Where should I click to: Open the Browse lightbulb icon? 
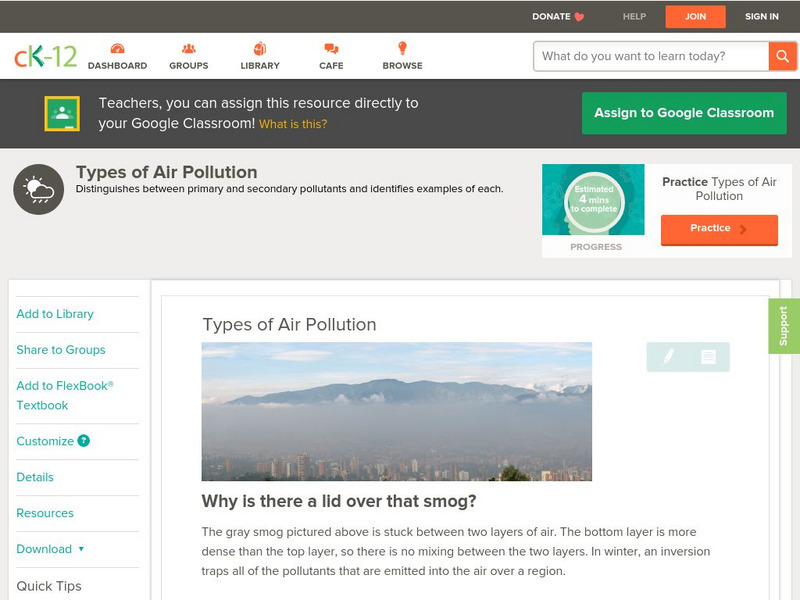tap(402, 49)
